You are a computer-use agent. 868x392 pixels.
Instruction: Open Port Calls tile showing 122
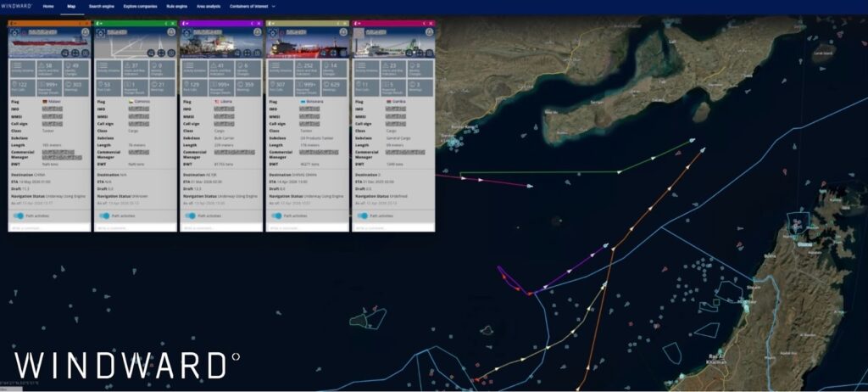23,87
